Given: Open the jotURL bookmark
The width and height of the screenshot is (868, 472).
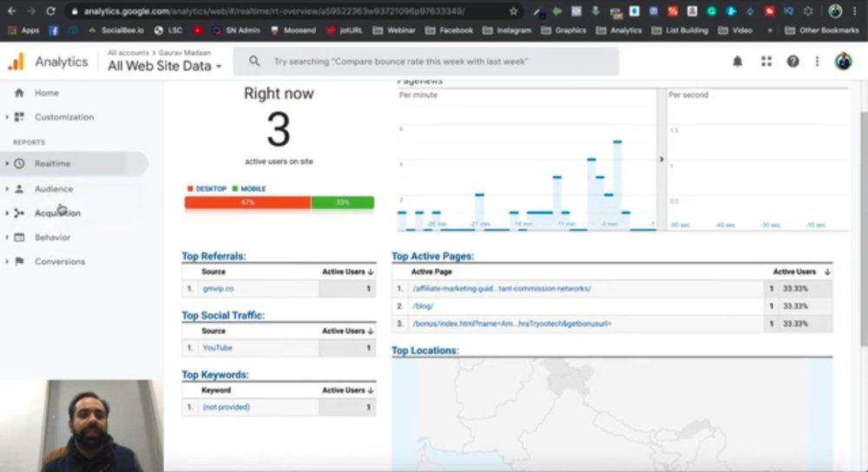Looking at the screenshot, I should click(345, 30).
